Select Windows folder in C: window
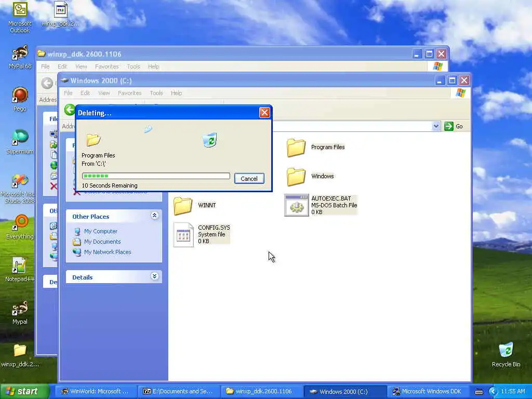532x399 pixels. click(x=310, y=176)
